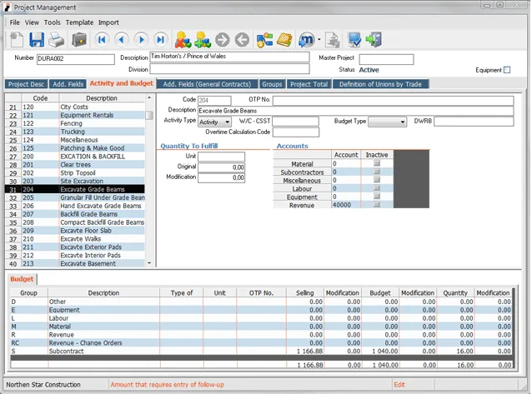Switch to the Project Total tab
Screen dimensions: 532x394
(x=309, y=84)
